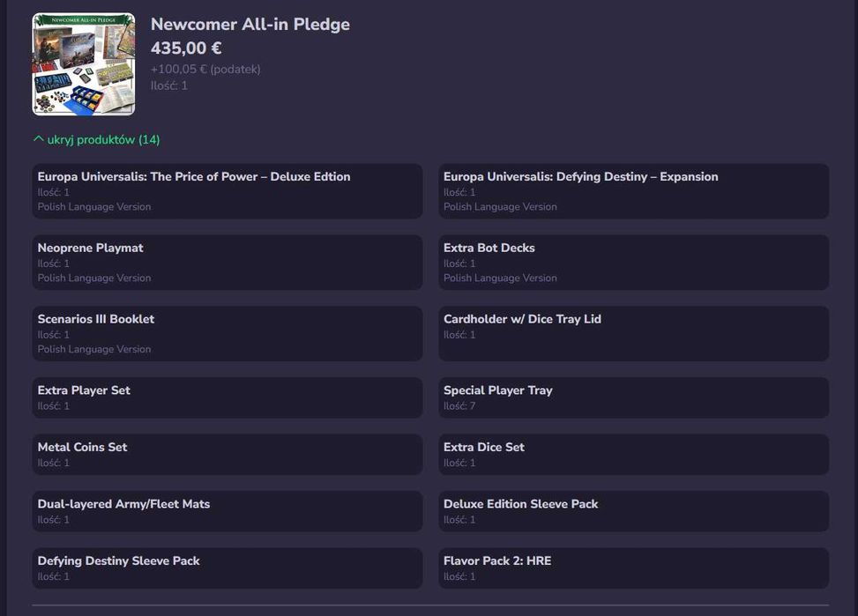Viewport: 858px width, 616px height.
Task: Click the 'Extra Dice Set' entry
Action: pos(634,455)
